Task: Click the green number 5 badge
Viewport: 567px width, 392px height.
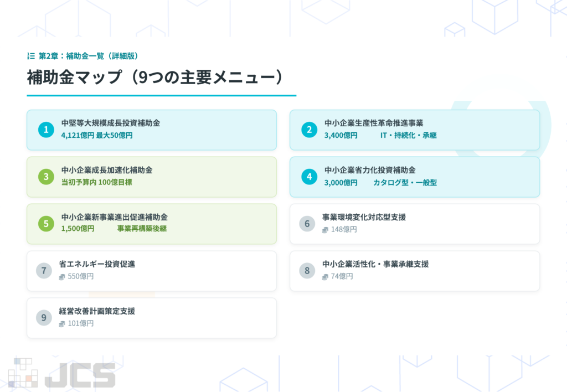Action: (x=46, y=224)
